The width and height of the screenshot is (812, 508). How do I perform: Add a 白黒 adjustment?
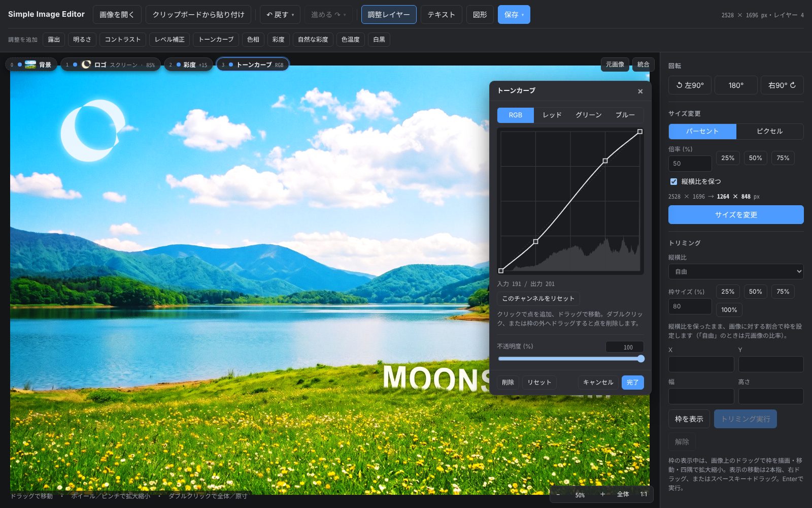[x=379, y=39]
